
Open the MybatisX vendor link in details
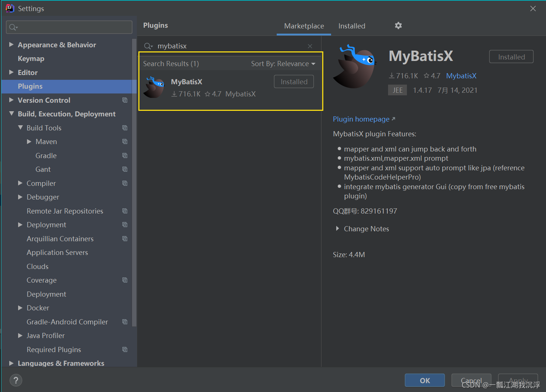coord(461,76)
